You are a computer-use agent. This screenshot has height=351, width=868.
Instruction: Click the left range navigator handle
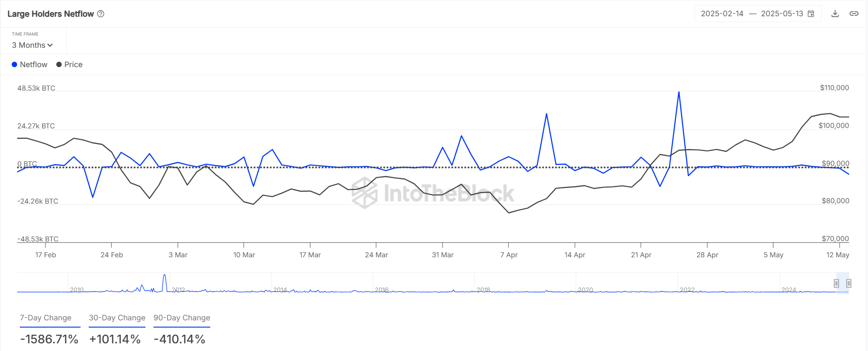pyautogui.click(x=836, y=283)
